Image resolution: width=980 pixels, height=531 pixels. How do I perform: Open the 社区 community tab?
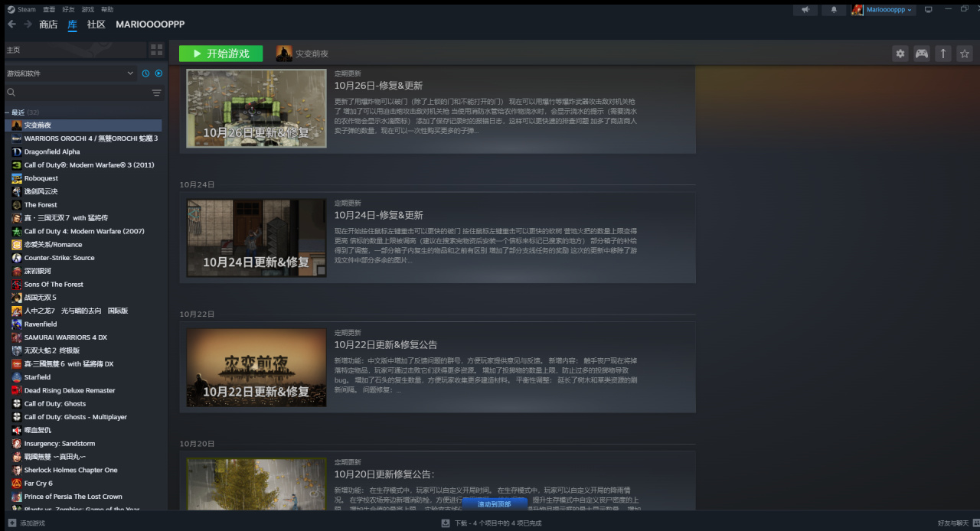point(96,24)
